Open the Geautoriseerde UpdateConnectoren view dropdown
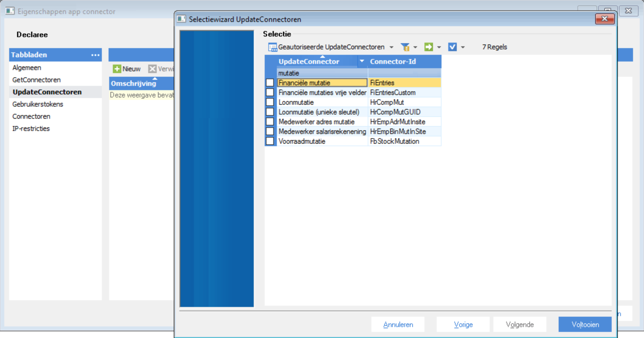 [392, 47]
